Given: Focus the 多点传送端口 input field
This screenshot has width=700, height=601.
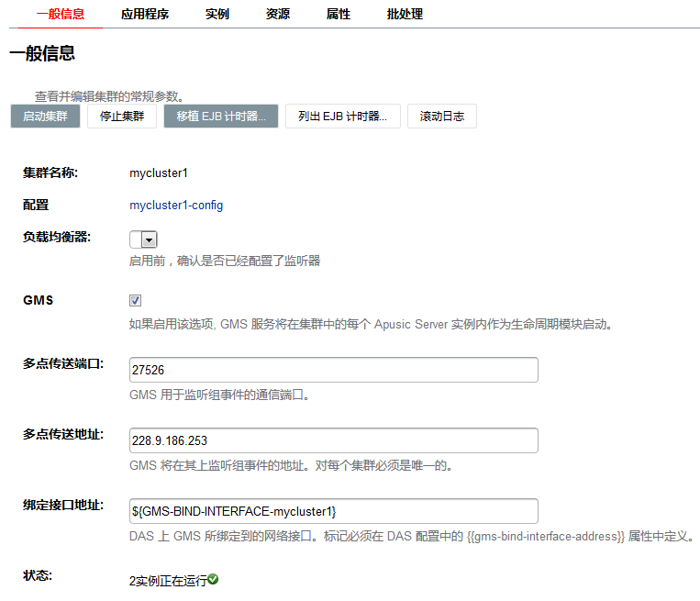Looking at the screenshot, I should click(x=333, y=370).
